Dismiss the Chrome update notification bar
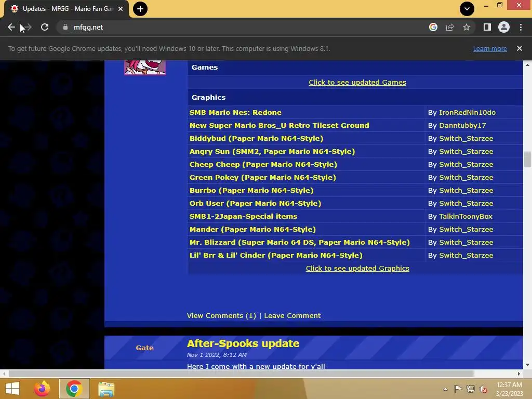 coord(519,48)
